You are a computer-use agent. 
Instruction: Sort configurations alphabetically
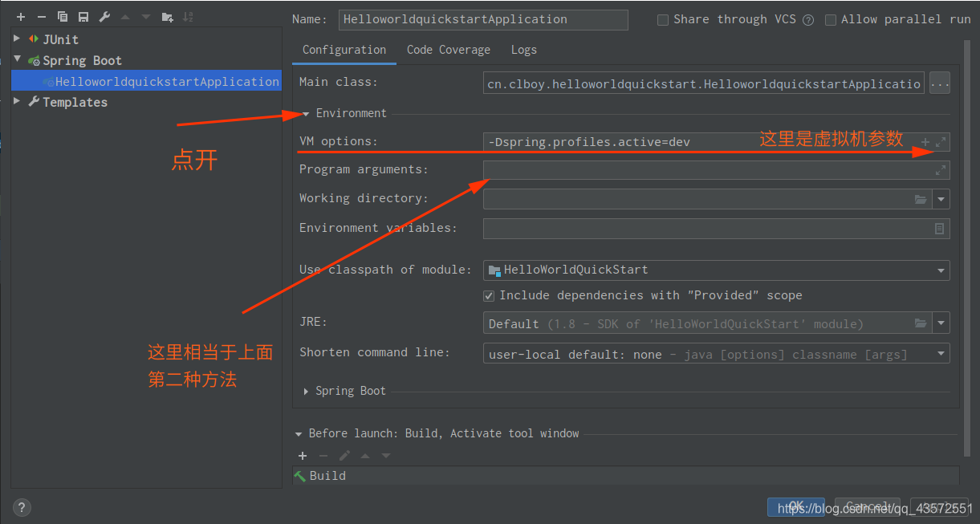coord(188,17)
